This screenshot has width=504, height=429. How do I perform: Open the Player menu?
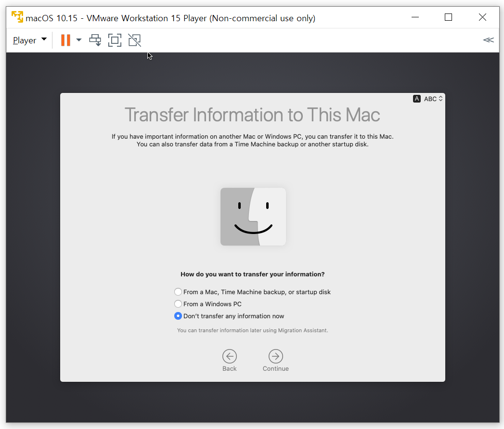25,40
